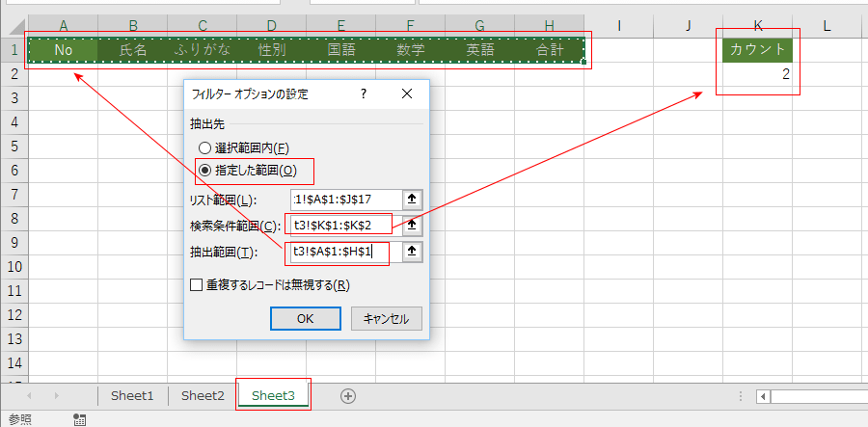Go to next sheet tab arrow
The image size is (868, 427).
click(x=56, y=396)
